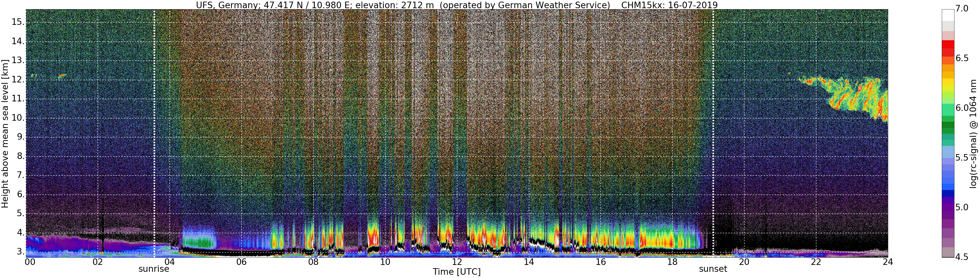Click the colorbar tick label '5.0'

pyautogui.click(x=962, y=208)
